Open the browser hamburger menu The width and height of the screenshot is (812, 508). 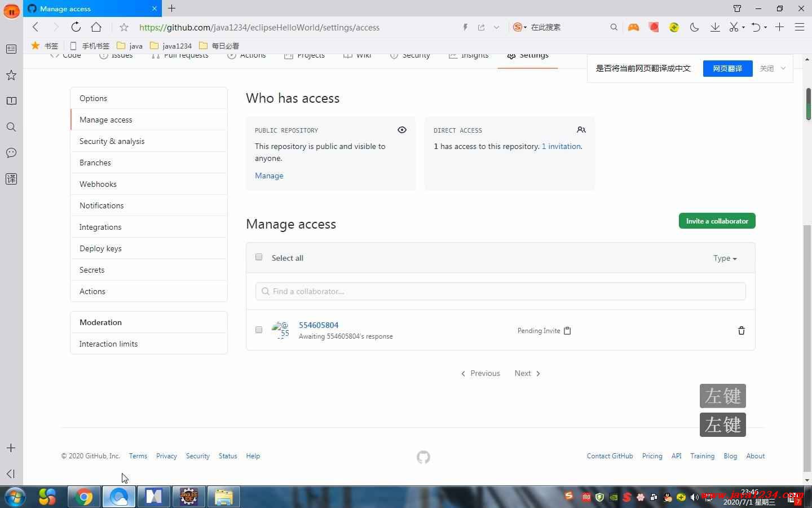[800, 27]
